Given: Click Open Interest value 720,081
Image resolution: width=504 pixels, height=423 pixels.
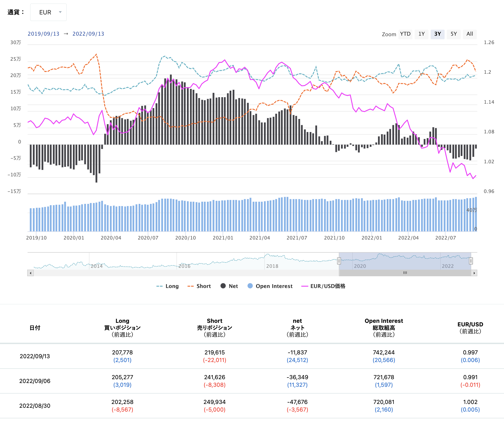Looking at the screenshot, I should (384, 402).
